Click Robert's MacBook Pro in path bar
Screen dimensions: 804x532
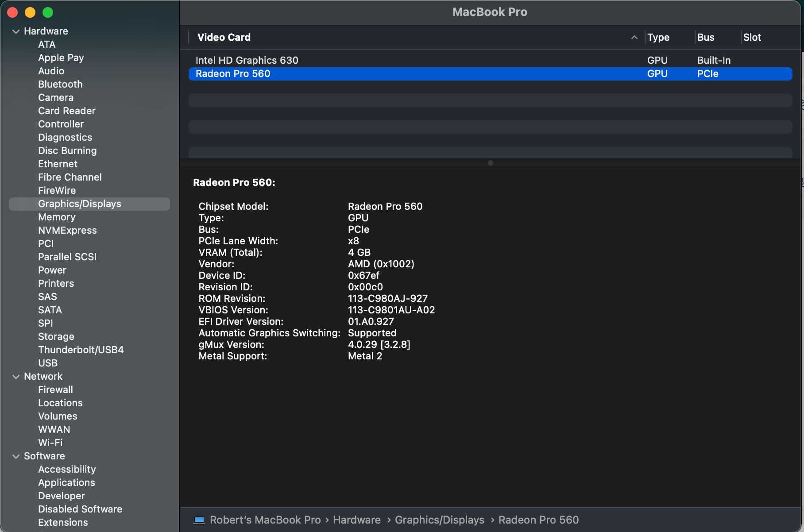265,520
